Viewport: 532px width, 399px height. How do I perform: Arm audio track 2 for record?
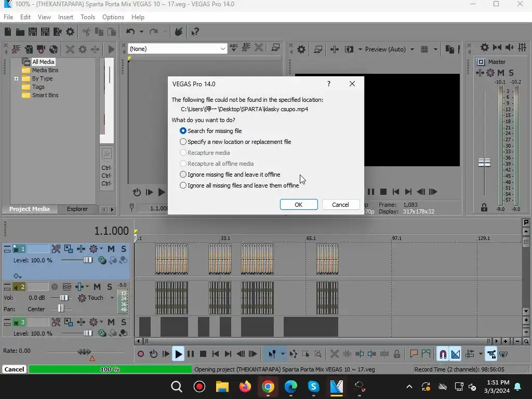[x=54, y=287]
